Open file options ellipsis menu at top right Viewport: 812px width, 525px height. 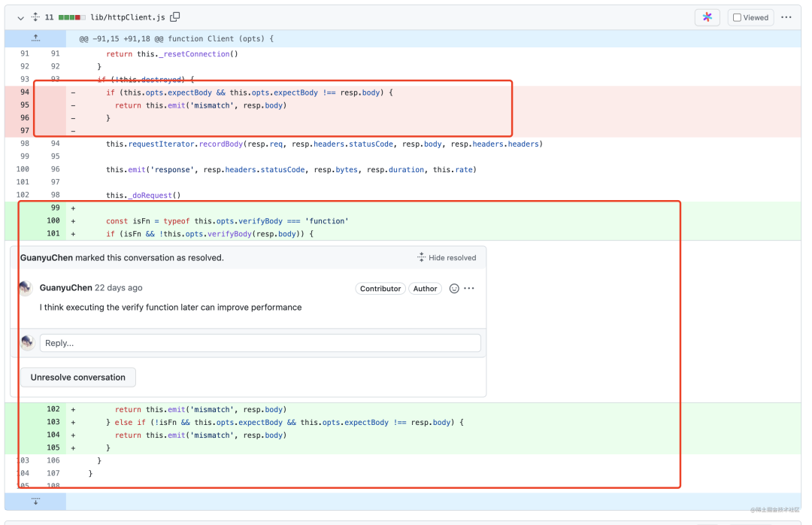tap(786, 17)
